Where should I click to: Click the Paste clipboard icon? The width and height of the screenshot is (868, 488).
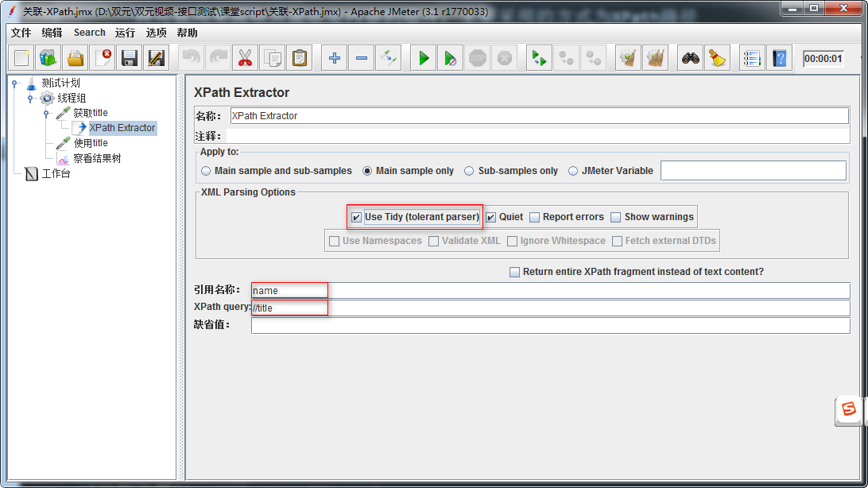pyautogui.click(x=300, y=58)
